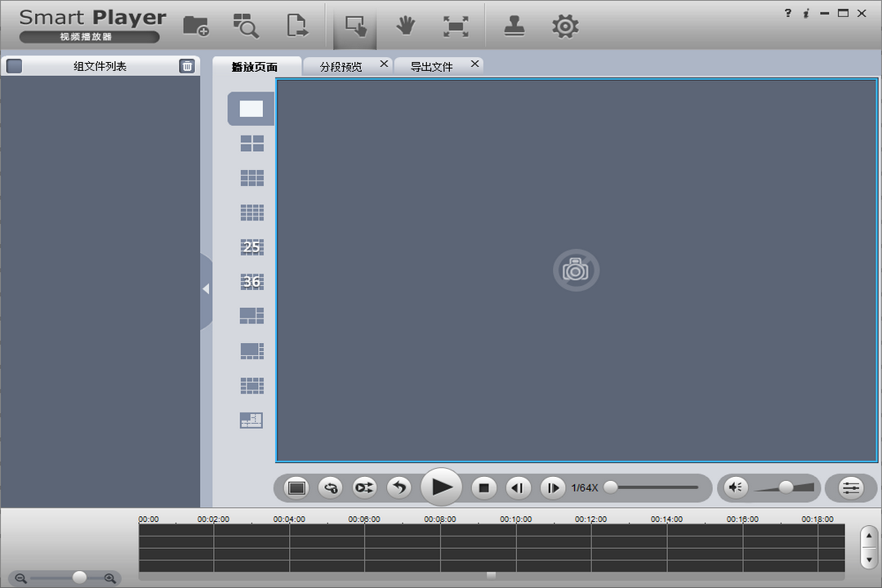Click the Stop playback button
The width and height of the screenshot is (882, 588).
coord(483,488)
